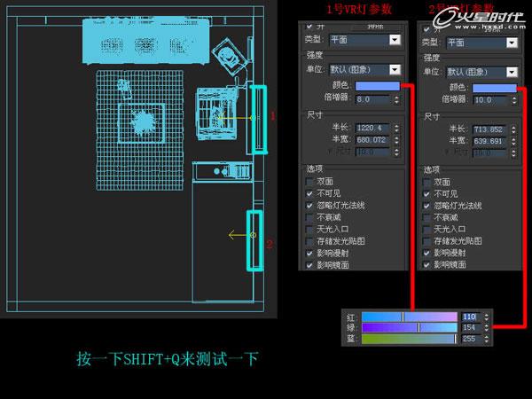Enable 不衰减 in light 2 panel
532x399 pixels.
click(426, 217)
